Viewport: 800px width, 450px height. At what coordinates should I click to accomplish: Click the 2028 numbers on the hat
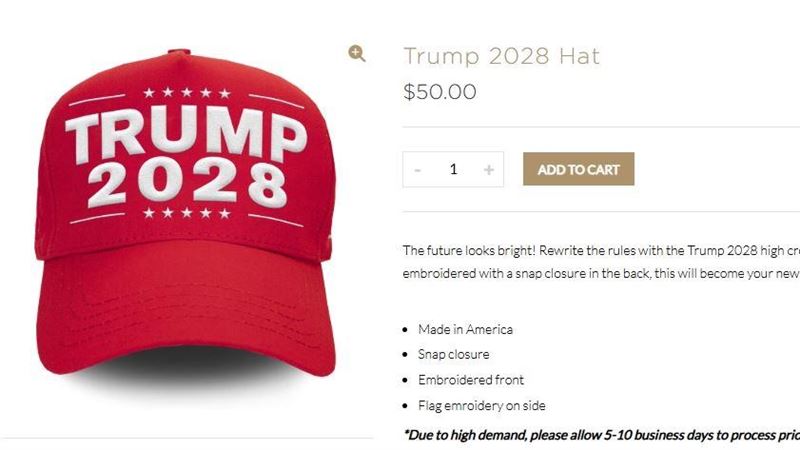pyautogui.click(x=188, y=184)
